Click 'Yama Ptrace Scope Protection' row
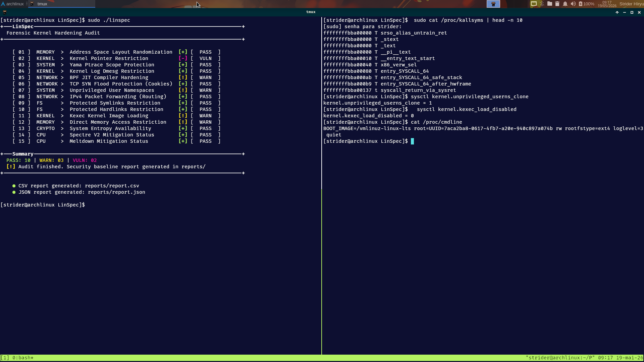Screen dimensions: 644x362 pyautogui.click(x=116, y=65)
